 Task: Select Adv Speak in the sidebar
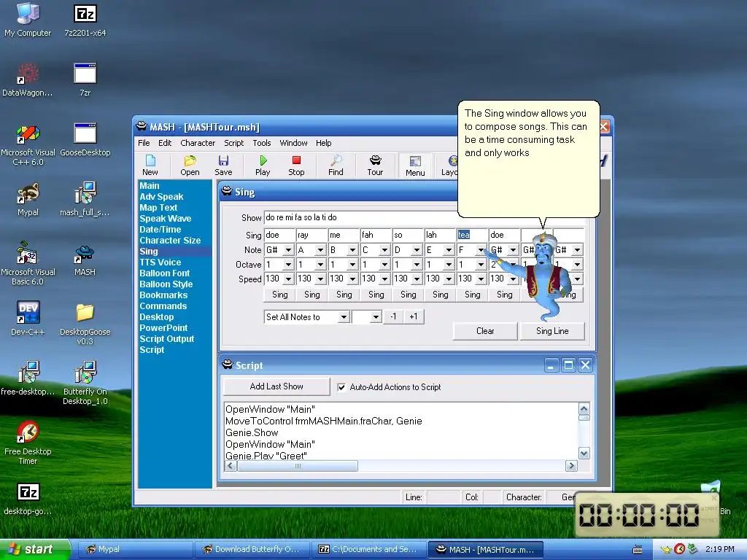(161, 197)
